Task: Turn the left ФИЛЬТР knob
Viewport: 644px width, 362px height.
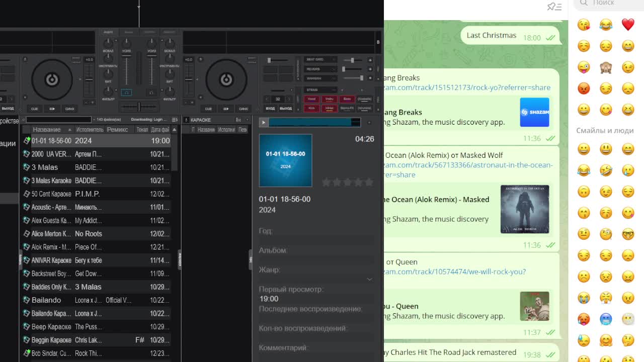Action: (108, 91)
